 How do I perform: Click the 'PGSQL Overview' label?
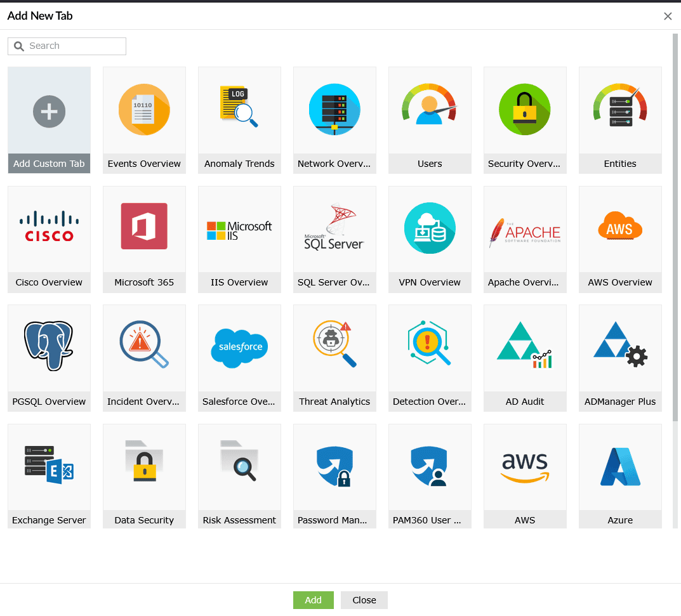49,402
